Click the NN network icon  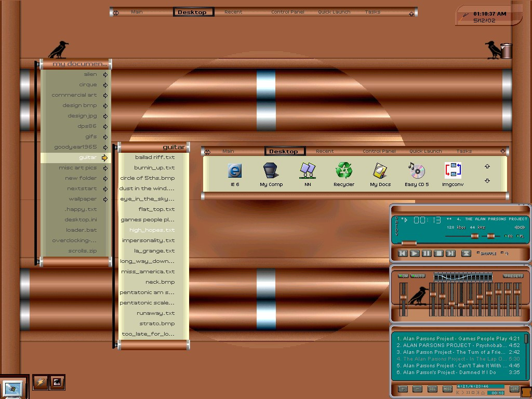[x=307, y=171]
